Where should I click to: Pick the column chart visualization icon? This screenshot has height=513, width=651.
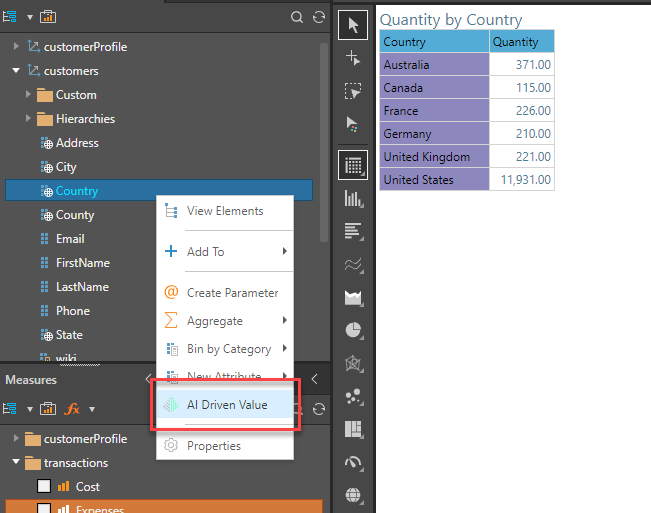pos(353,198)
